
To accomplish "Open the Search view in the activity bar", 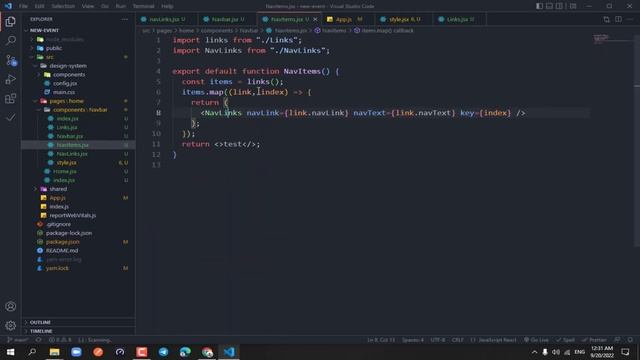I will click(x=11, y=40).
